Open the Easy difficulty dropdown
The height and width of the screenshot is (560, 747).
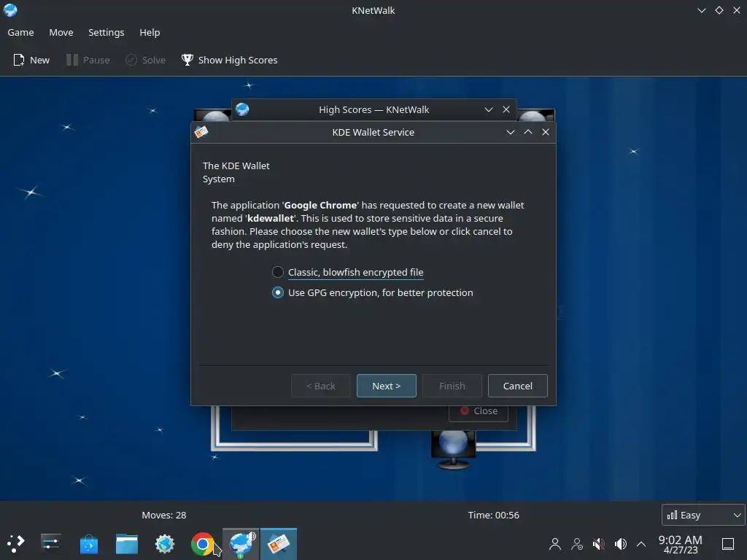[703, 515]
